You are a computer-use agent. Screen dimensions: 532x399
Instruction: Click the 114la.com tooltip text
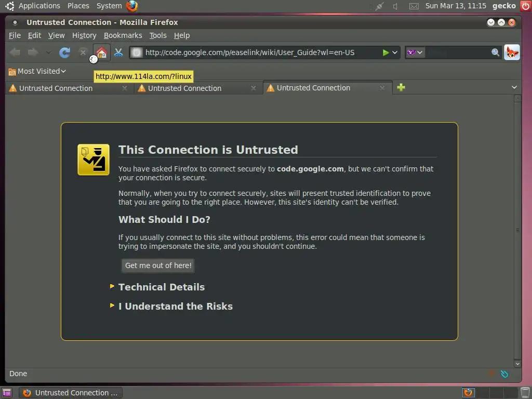(143, 76)
